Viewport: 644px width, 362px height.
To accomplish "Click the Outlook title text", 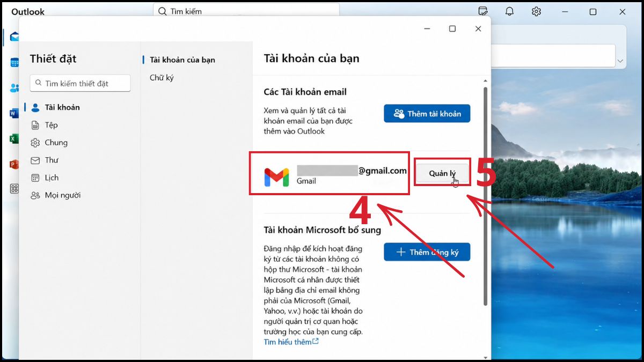I will point(28,11).
